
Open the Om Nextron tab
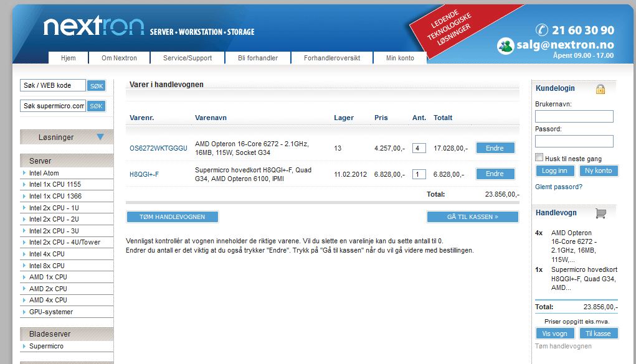coord(119,58)
